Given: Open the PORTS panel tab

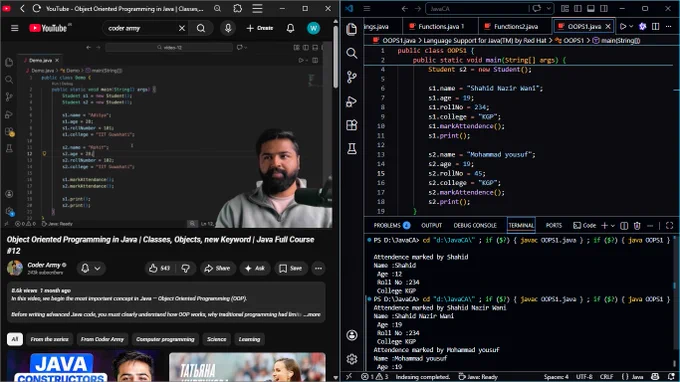Looking at the screenshot, I should [553, 225].
